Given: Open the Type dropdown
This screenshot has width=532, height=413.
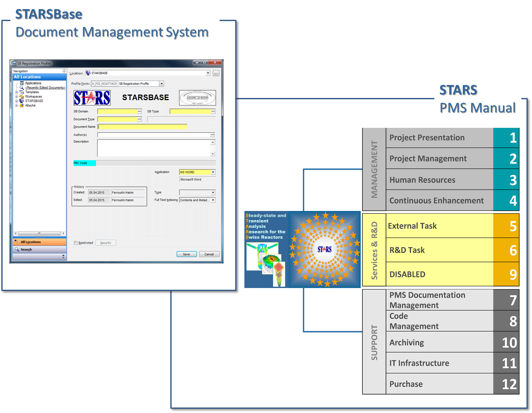Looking at the screenshot, I should tap(213, 192).
